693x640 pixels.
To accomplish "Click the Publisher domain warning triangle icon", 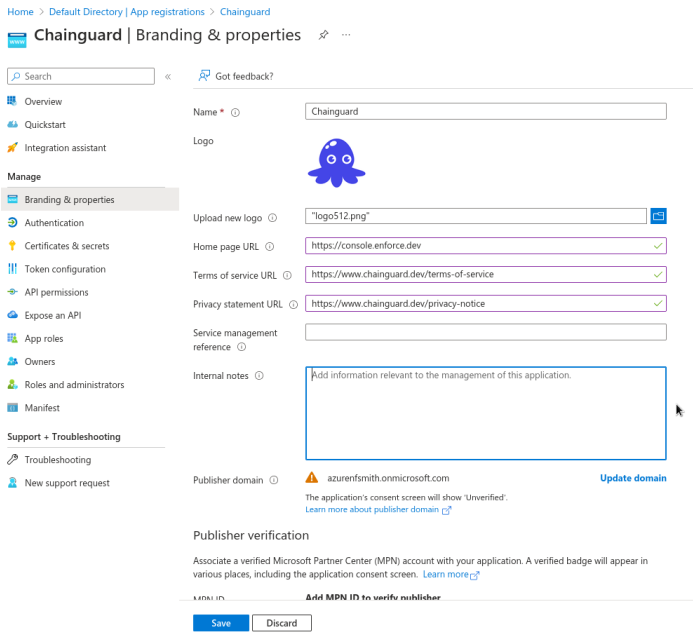I will [x=312, y=477].
